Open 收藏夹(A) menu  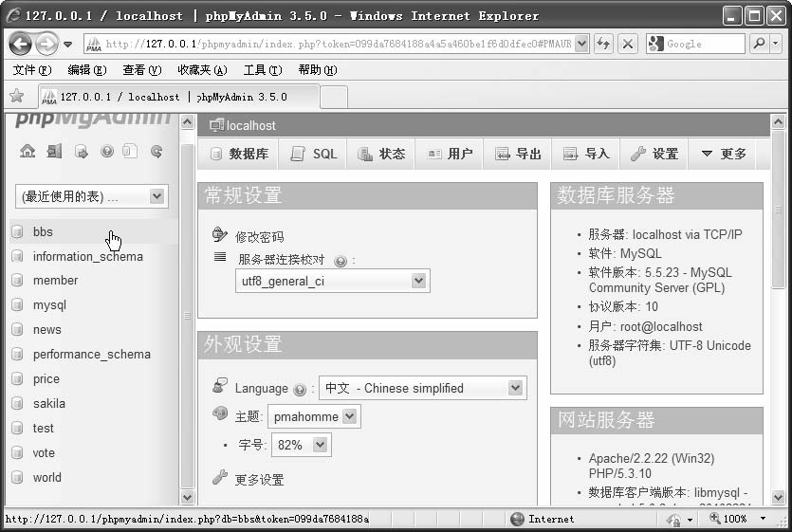[202, 70]
